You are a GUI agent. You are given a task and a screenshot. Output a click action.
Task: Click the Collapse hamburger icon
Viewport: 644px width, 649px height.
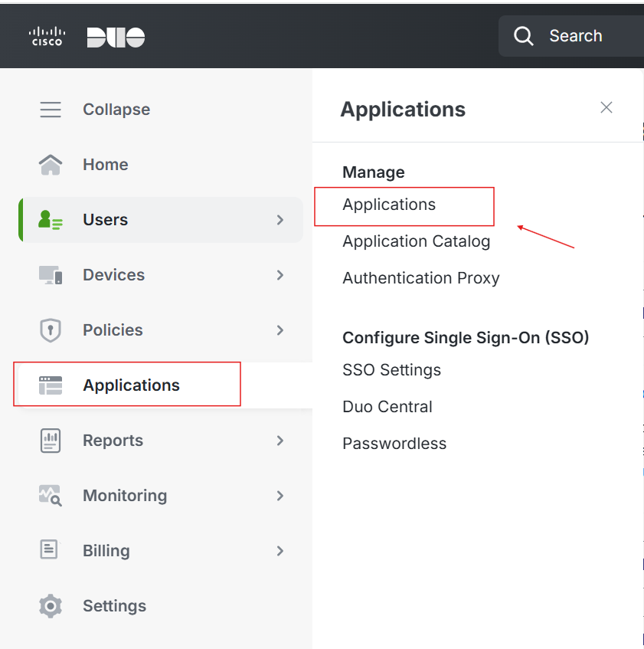(51, 110)
